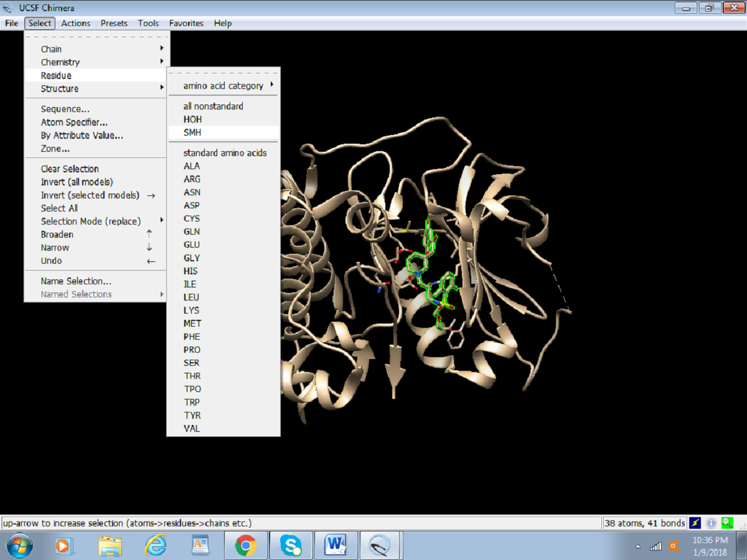Open Windows Start button
The height and width of the screenshot is (560, 747).
click(19, 546)
